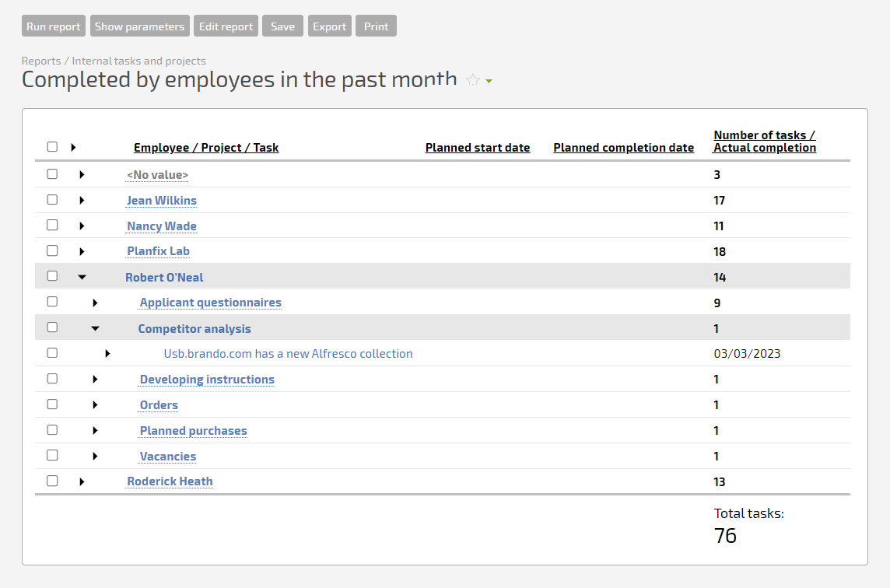Image resolution: width=890 pixels, height=588 pixels.
Task: Check the Orders row checkbox
Action: pos(52,404)
